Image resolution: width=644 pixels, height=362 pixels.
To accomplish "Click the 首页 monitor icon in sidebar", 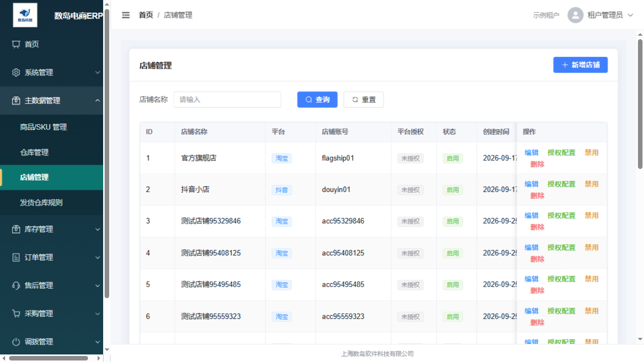I will click(x=16, y=44).
